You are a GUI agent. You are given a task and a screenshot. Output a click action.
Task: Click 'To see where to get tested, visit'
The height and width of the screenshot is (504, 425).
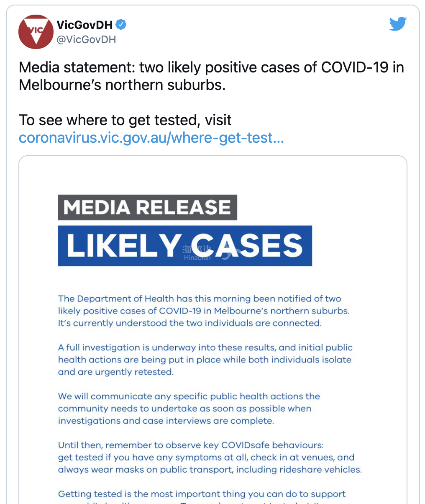click(x=125, y=120)
